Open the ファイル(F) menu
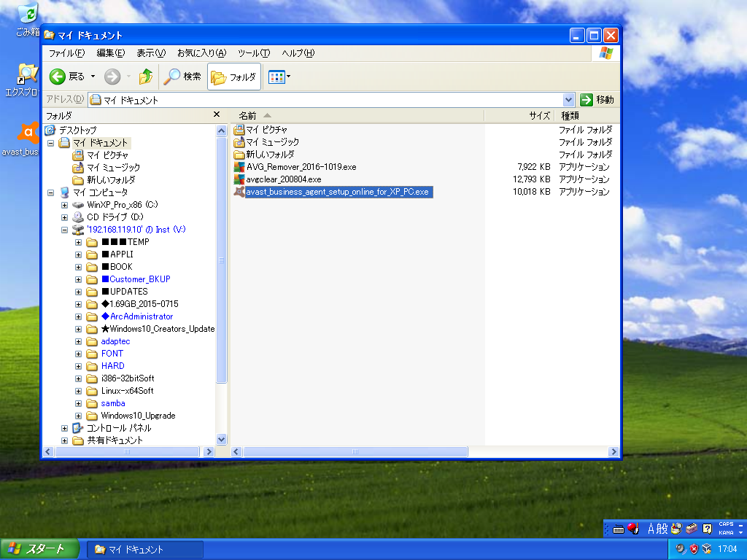 coord(66,52)
